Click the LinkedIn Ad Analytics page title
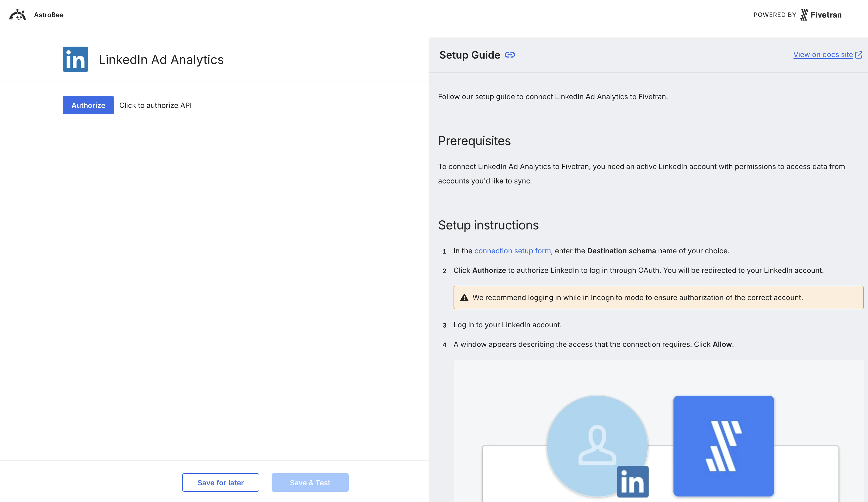Screen dimensions: 868x502 (x=161, y=59)
